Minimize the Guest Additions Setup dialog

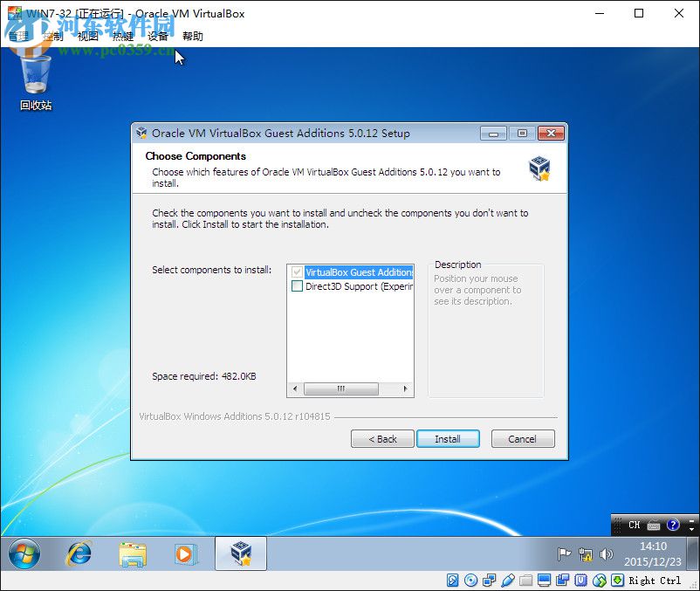point(493,134)
